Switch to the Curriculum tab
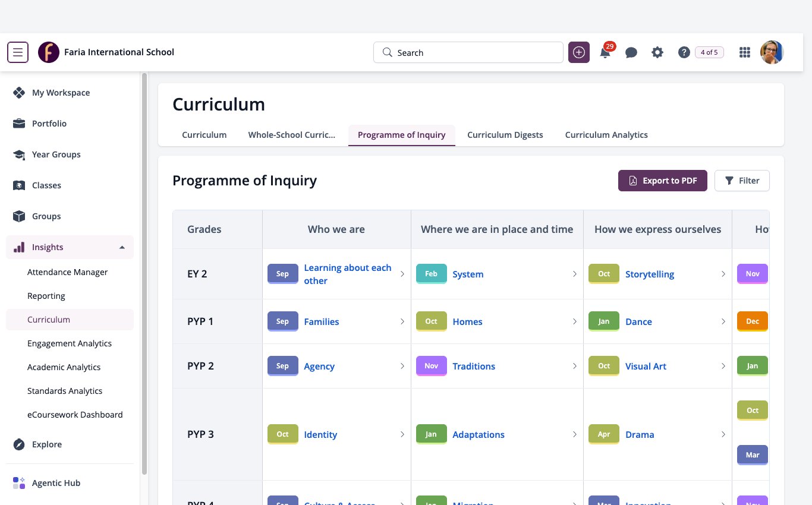This screenshot has height=505, width=812. tap(204, 135)
